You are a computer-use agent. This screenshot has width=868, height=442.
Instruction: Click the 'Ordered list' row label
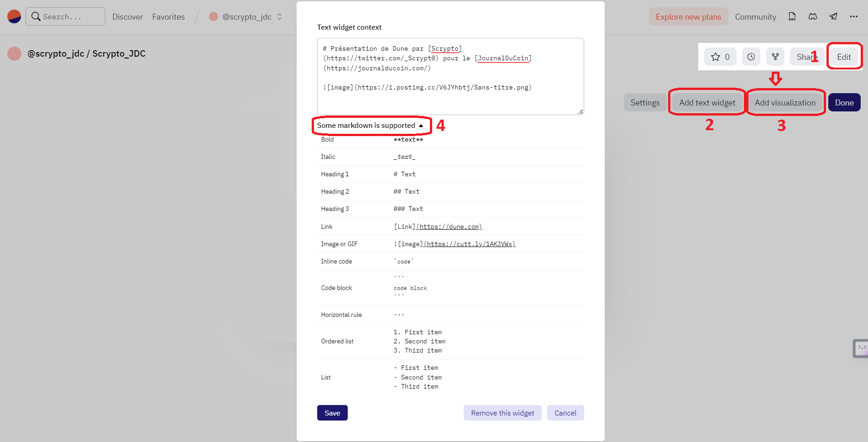[x=337, y=342]
